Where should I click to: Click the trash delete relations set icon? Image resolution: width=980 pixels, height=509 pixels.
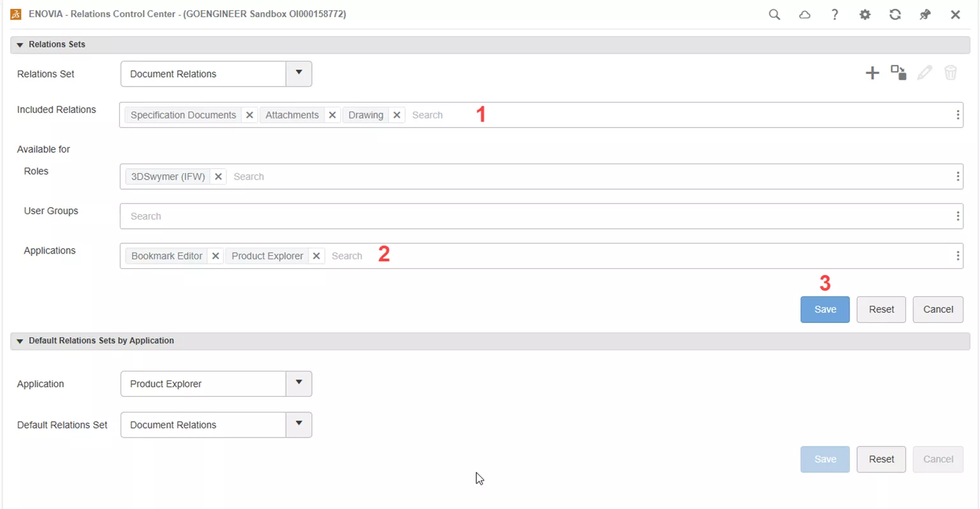[951, 73]
